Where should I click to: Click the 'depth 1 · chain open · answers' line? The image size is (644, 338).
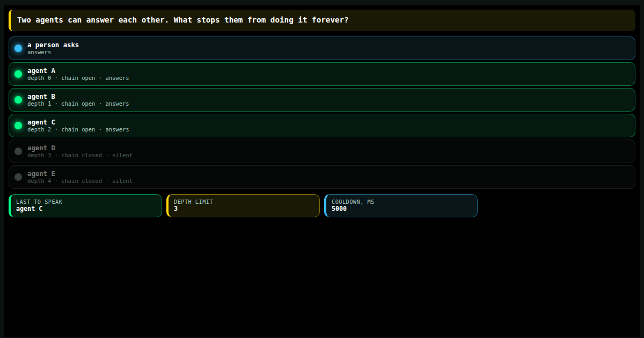[x=78, y=104]
